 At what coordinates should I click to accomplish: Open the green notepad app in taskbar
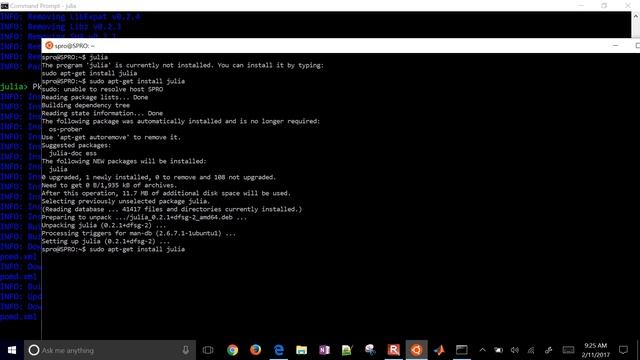347,350
